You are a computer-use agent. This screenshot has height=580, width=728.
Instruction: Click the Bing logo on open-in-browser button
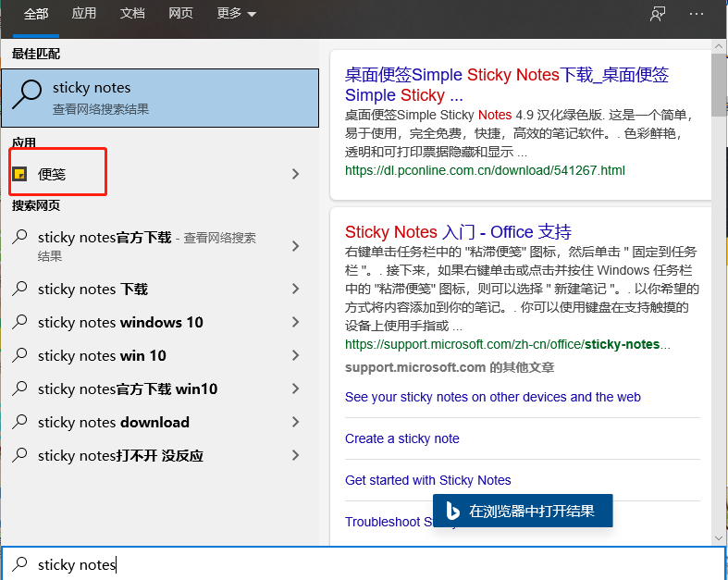pos(452,511)
